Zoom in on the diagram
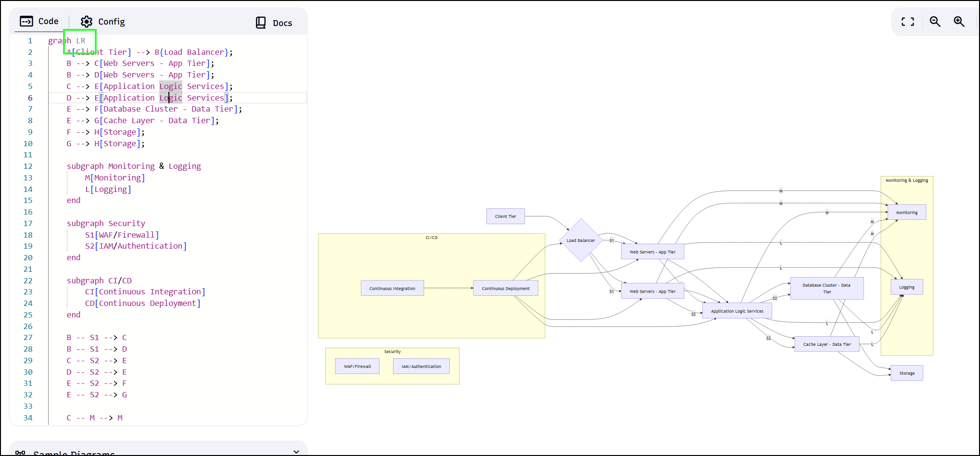This screenshot has width=980, height=456. 959,22
